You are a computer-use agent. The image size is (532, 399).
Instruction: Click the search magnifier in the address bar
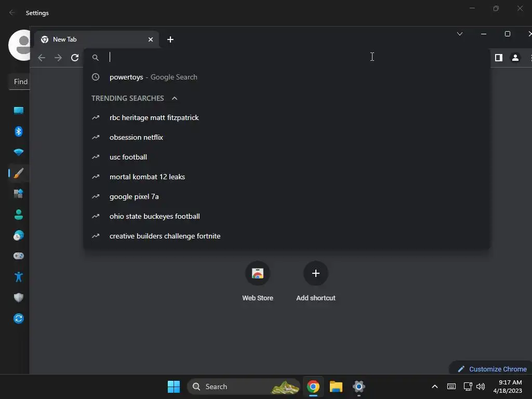[x=96, y=58]
